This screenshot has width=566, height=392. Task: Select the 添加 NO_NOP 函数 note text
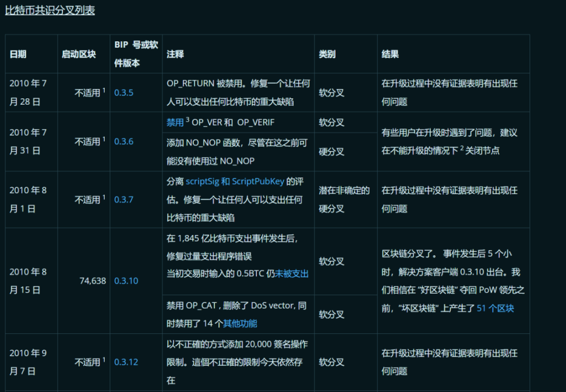[x=237, y=152]
